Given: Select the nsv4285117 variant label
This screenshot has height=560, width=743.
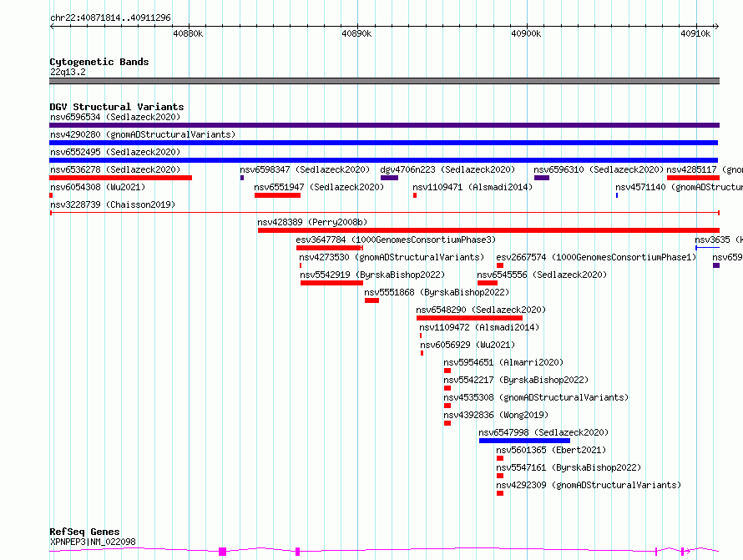Looking at the screenshot, I should point(705,169).
